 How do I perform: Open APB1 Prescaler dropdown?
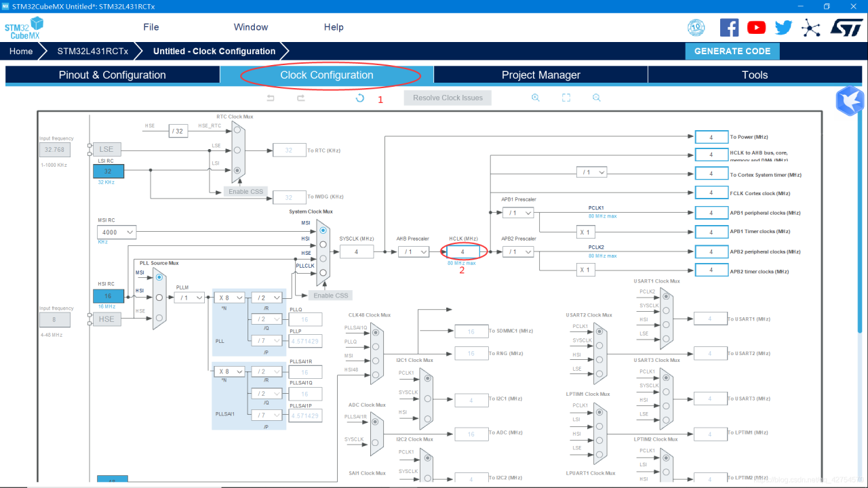point(518,213)
